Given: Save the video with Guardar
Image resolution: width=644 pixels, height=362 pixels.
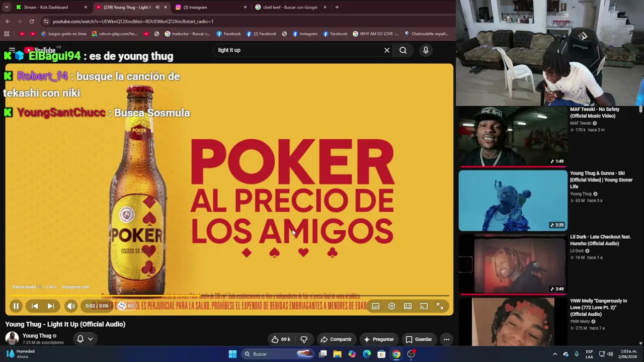Looking at the screenshot, I should [419, 339].
